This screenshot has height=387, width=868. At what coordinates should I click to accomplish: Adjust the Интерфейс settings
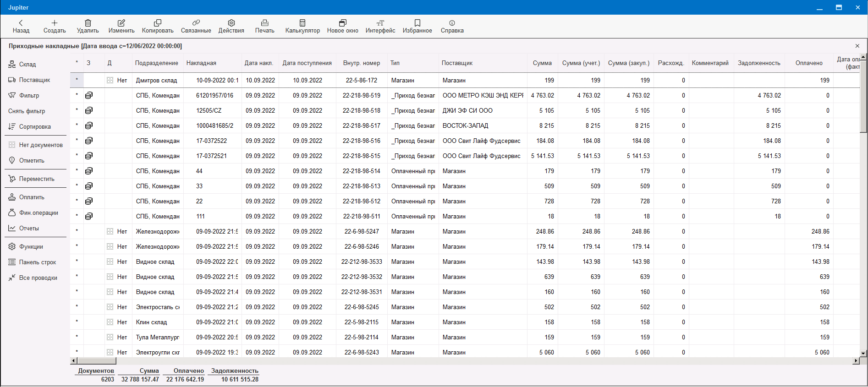(380, 26)
